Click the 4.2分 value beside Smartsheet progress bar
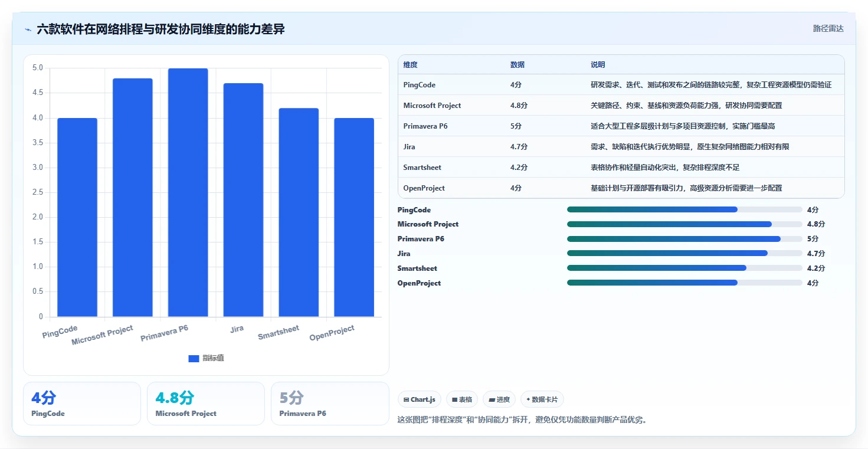 (816, 268)
